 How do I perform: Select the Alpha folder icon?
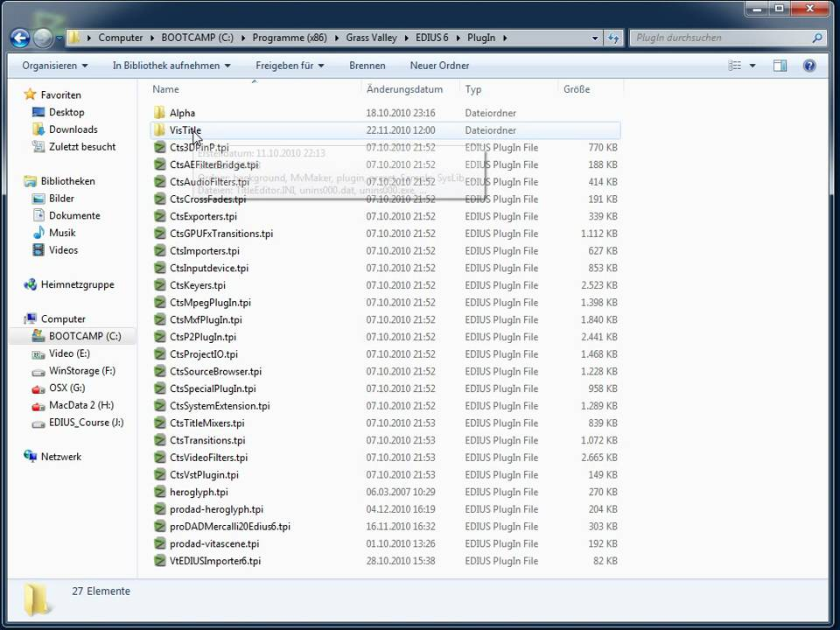coord(159,113)
